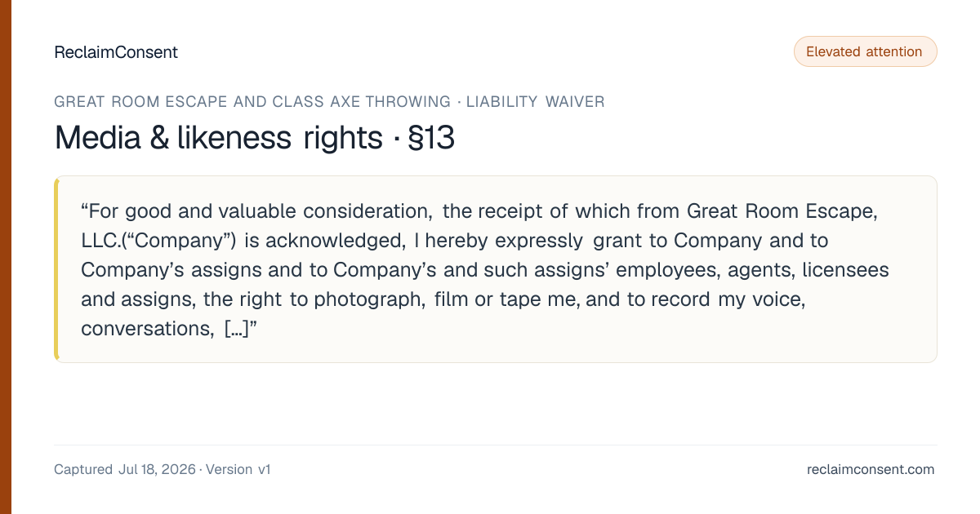Click the Captured Jul 18, 2026 date
The width and height of the screenshot is (980, 514).
125,469
